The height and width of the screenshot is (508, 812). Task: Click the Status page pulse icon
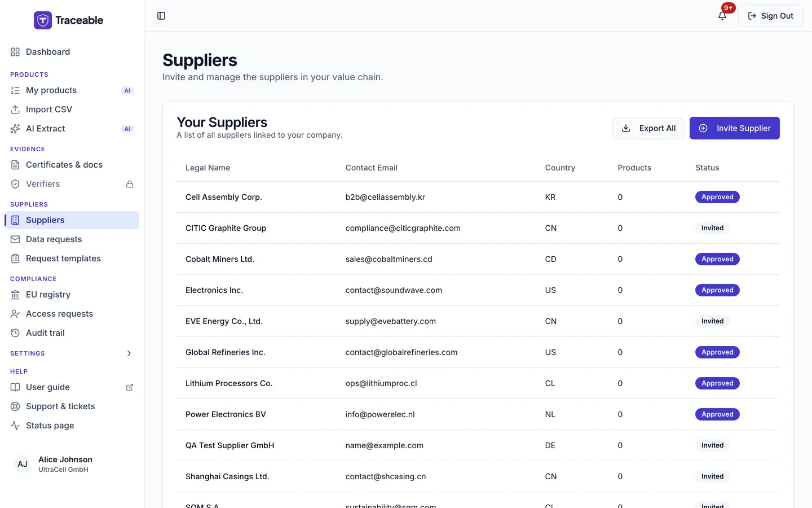[15, 426]
